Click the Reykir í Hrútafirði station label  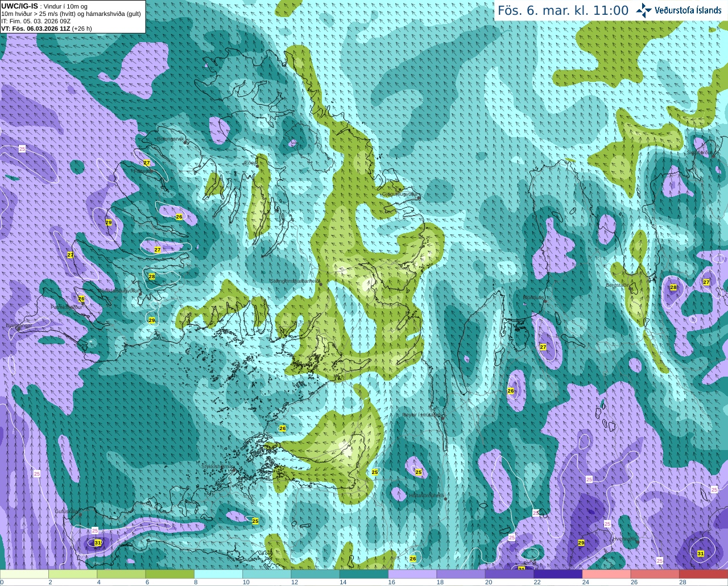[x=422, y=415]
